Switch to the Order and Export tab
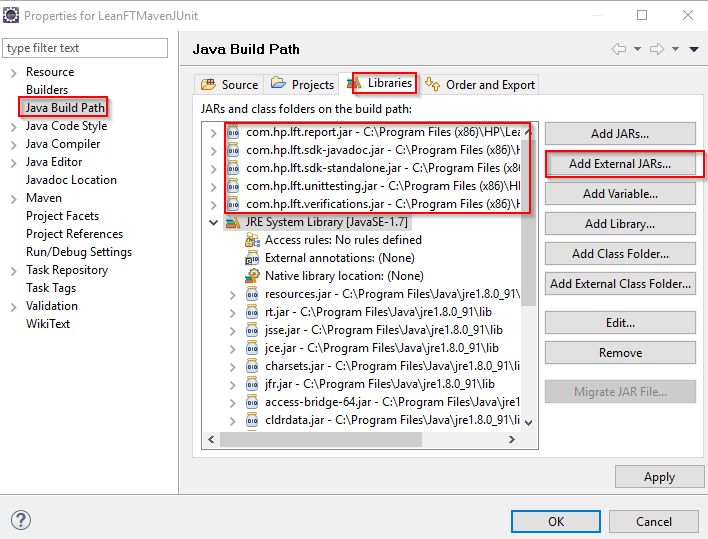The image size is (708, 539). (x=480, y=84)
